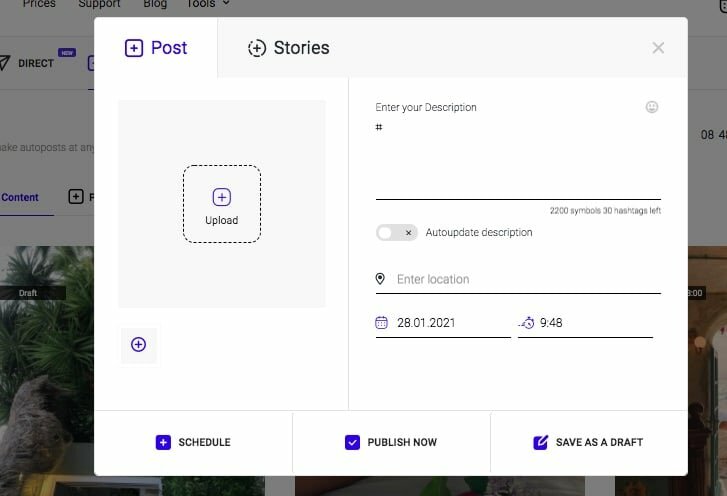This screenshot has width=727, height=496.
Task: Toggle Autoupdate description switch
Action: pos(396,232)
